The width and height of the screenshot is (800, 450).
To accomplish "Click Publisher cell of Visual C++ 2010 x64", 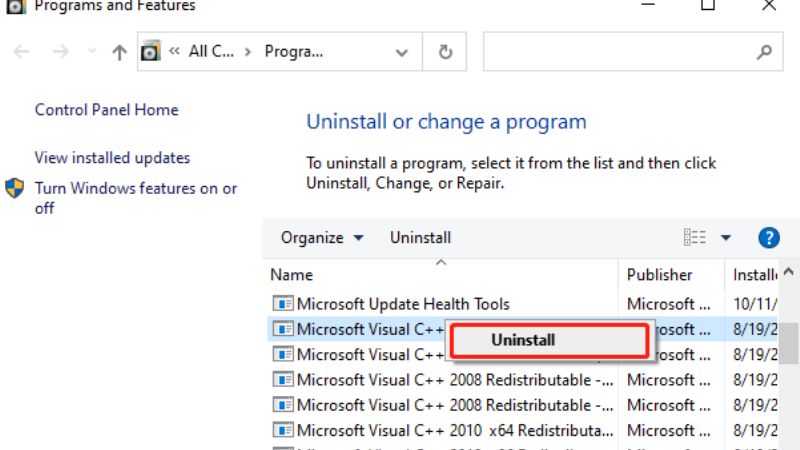I will 668,431.
